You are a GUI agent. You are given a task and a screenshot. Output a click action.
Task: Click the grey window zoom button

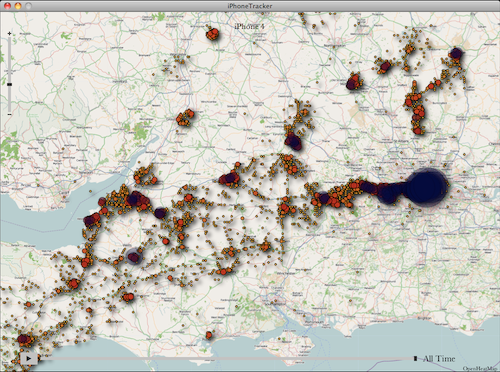(x=29, y=6)
